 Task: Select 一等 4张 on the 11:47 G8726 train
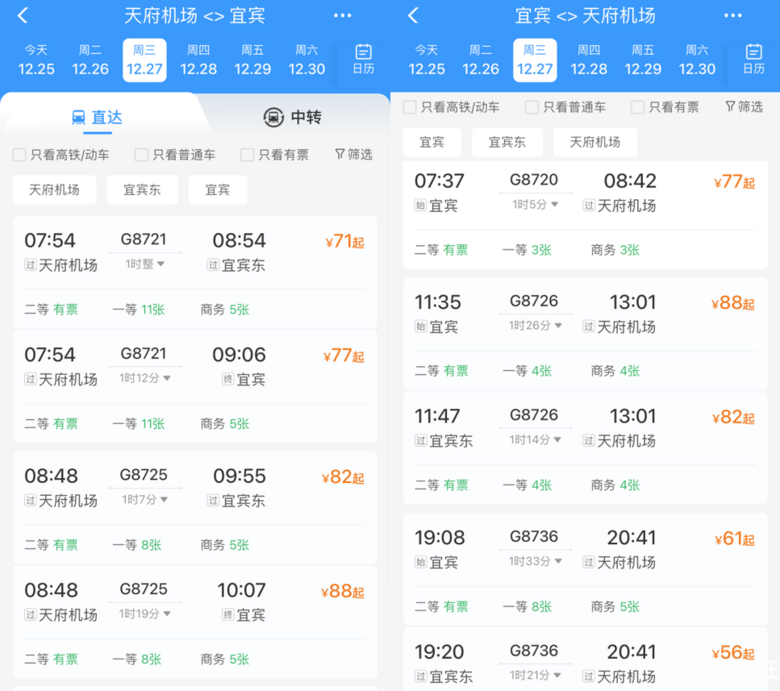[527, 485]
